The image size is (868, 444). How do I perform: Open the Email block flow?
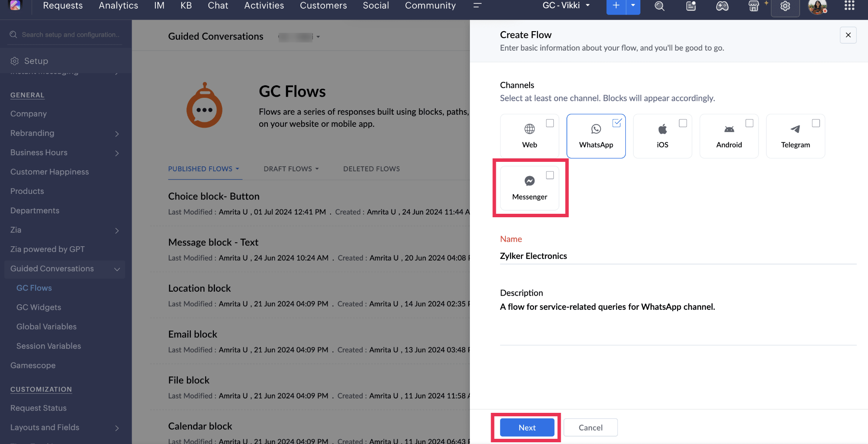coord(193,334)
